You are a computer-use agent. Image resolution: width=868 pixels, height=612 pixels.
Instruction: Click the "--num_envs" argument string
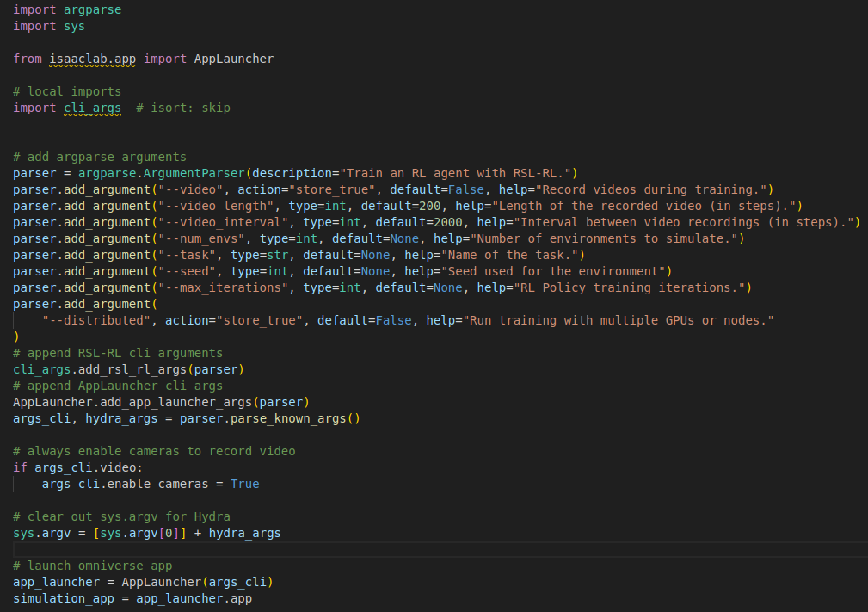(201, 238)
